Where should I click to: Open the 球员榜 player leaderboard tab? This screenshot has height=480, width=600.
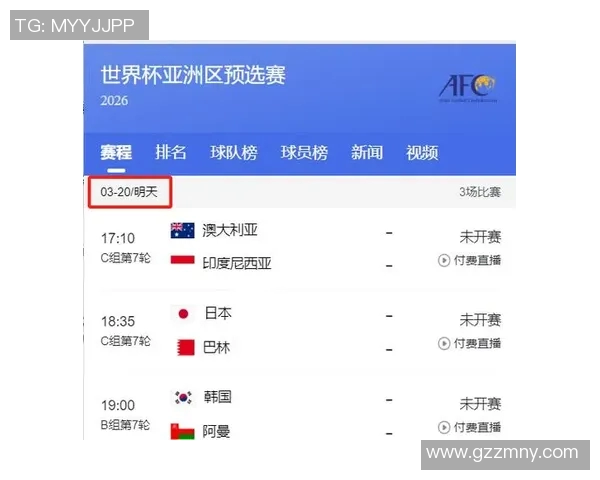click(x=304, y=152)
